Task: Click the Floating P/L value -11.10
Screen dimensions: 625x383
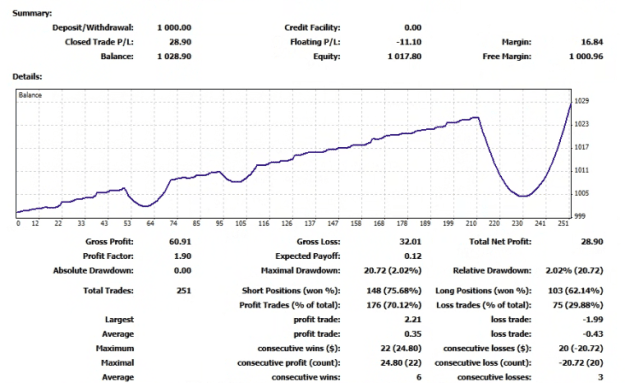Action: click(x=409, y=42)
